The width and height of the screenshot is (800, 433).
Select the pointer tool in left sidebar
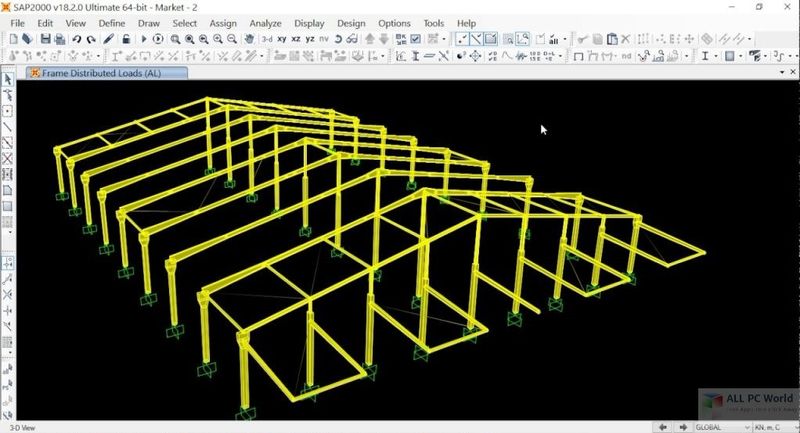click(x=7, y=79)
